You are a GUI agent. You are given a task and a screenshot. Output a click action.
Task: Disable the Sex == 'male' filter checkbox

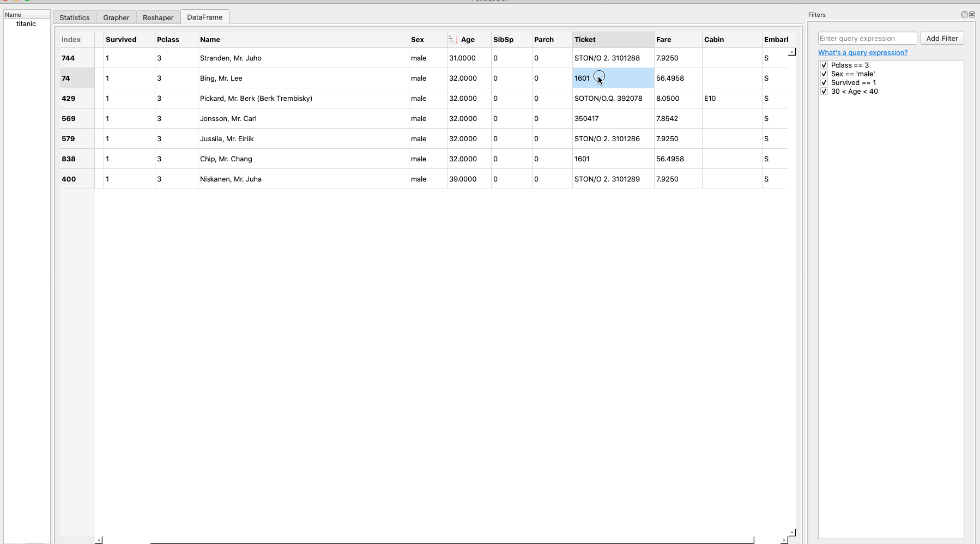(x=824, y=74)
